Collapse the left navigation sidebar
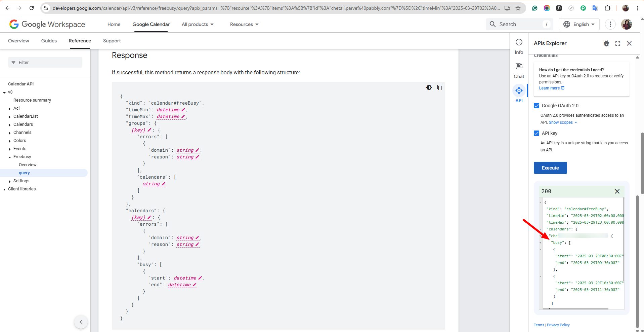The height and width of the screenshot is (332, 644). (x=81, y=322)
